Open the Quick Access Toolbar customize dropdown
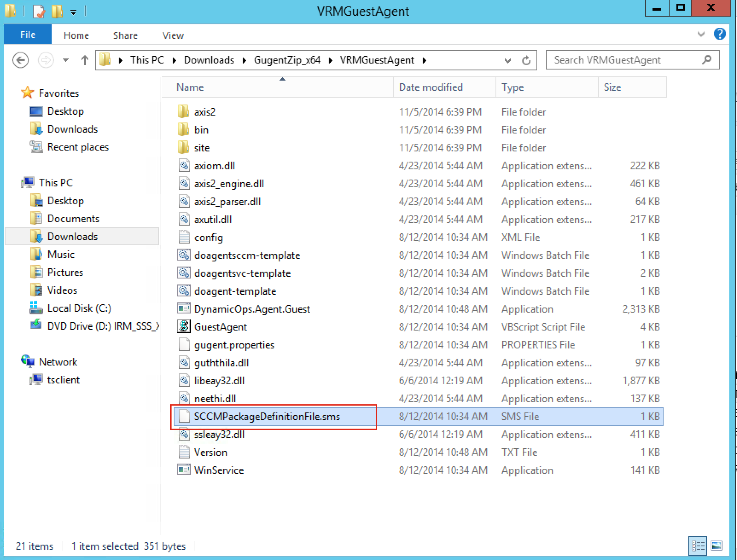 73,12
